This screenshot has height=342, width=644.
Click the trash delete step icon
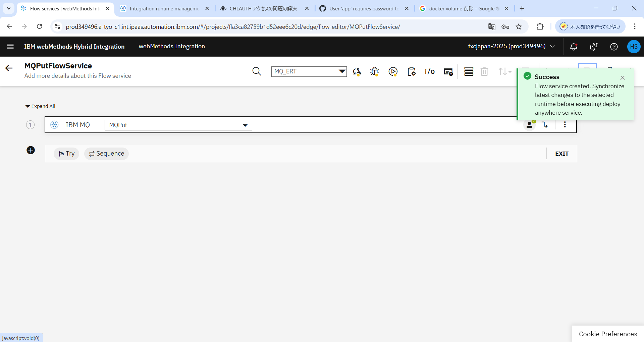[484, 71]
